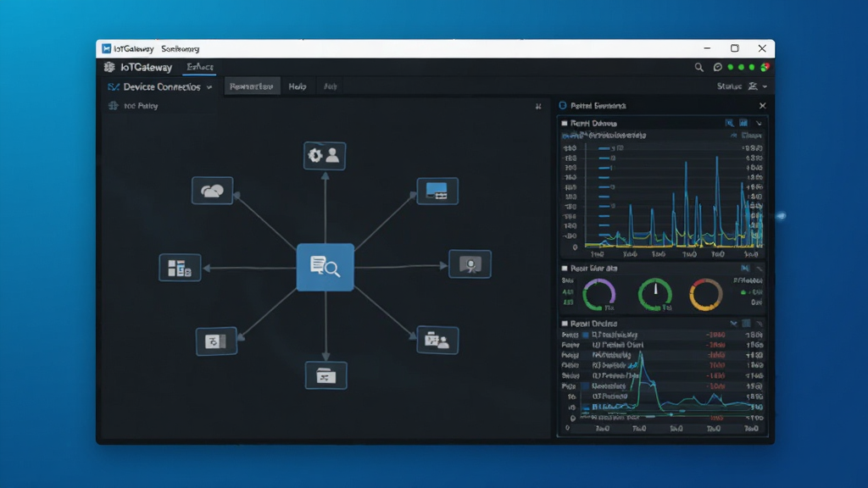Click the globe icon beside the IoT Policy label
The width and height of the screenshot is (868, 488).
pyautogui.click(x=114, y=106)
